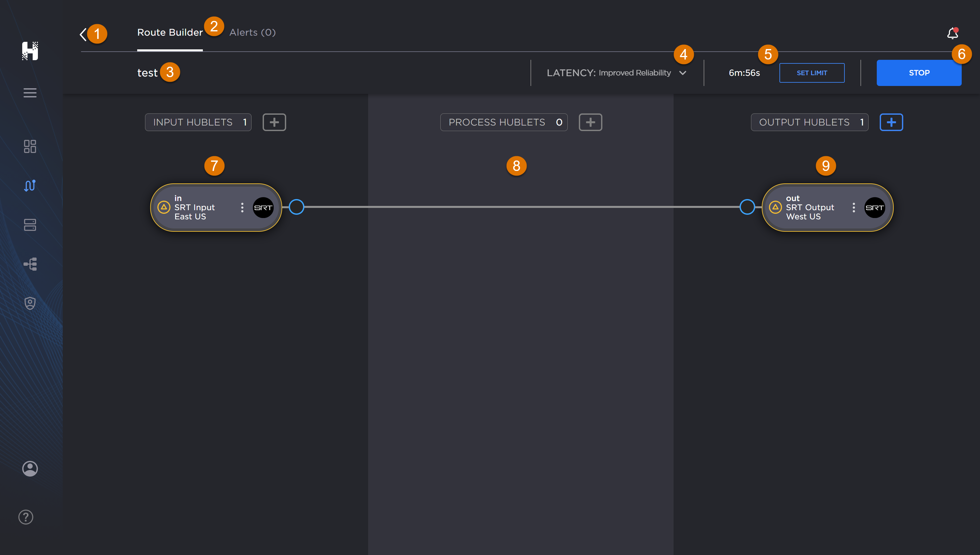Open the SRT Output West US options menu
The height and width of the screenshot is (555, 980).
(854, 207)
